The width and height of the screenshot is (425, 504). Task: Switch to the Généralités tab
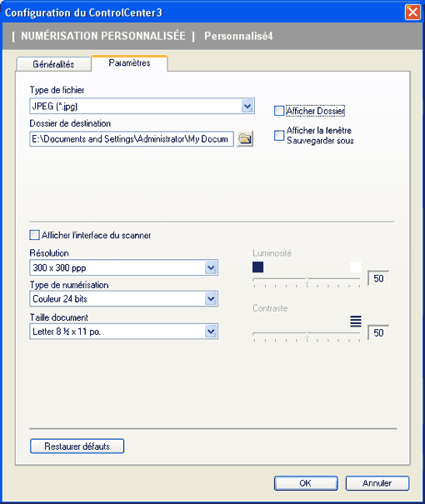(53, 64)
